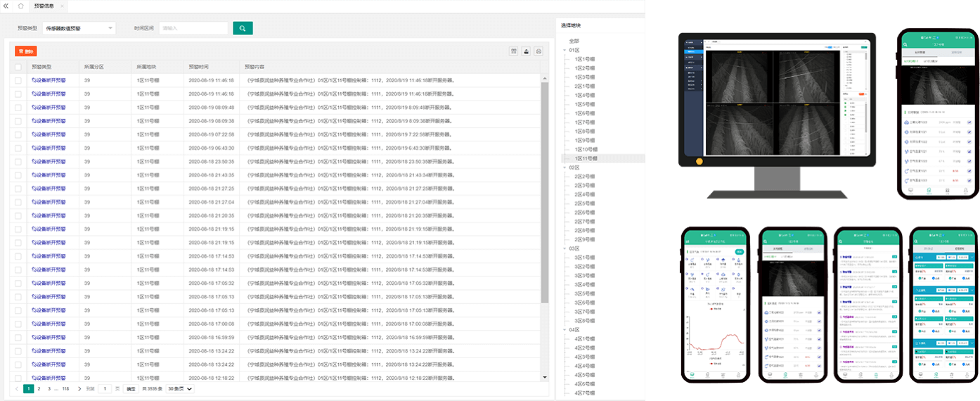Collapse the 01区 tree node
Screen dimensions: 980x401
click(x=565, y=51)
